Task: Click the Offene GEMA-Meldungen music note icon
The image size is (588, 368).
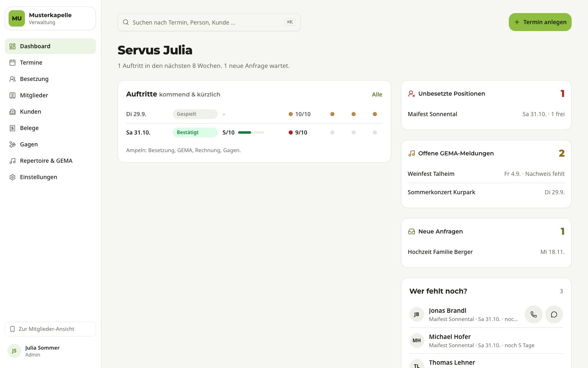Action: 411,153
